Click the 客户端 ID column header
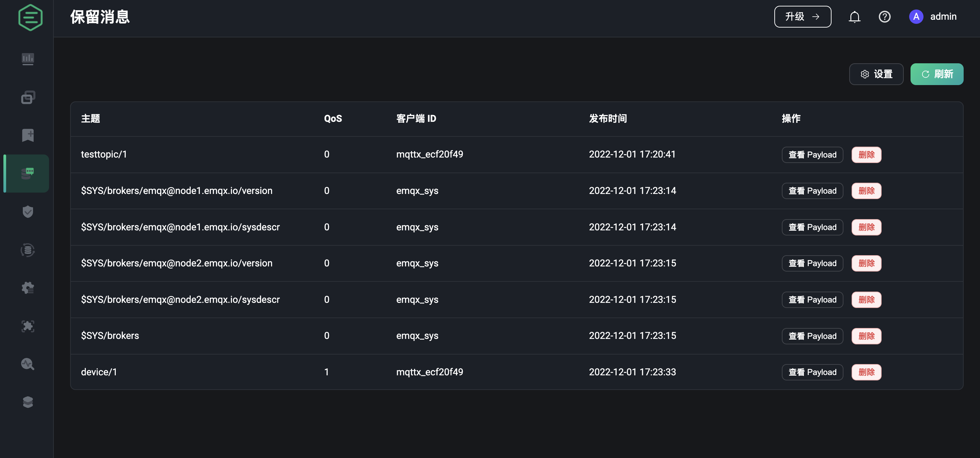This screenshot has height=458, width=980. click(416, 119)
